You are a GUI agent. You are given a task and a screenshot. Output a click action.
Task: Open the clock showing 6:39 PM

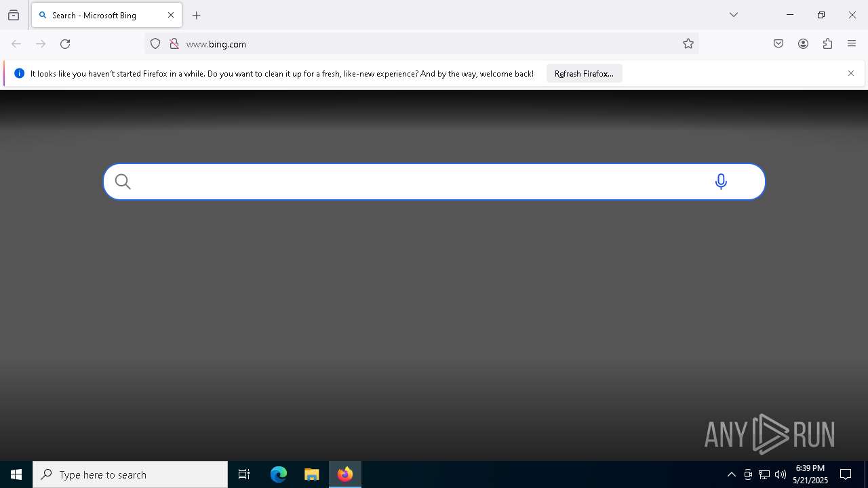pyautogui.click(x=810, y=474)
